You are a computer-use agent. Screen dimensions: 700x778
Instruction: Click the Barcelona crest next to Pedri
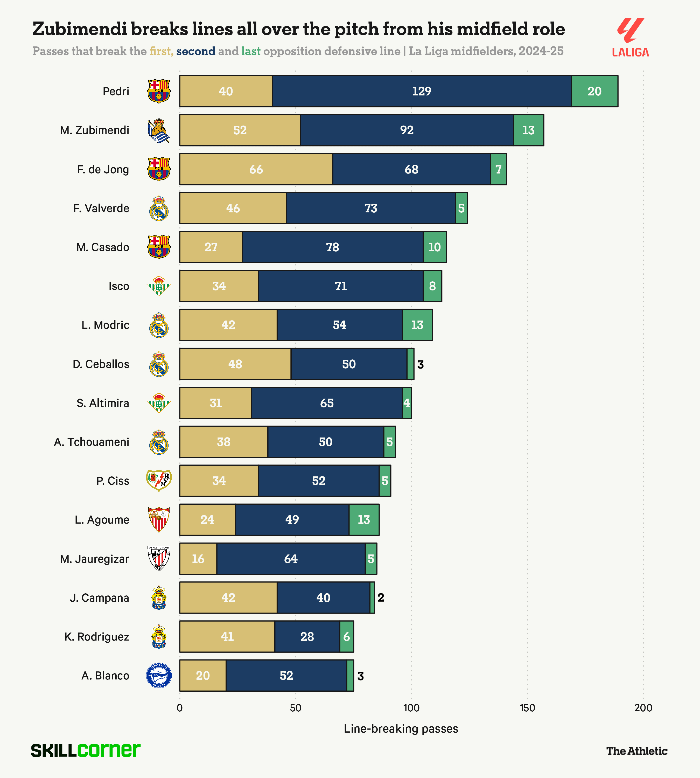(159, 91)
